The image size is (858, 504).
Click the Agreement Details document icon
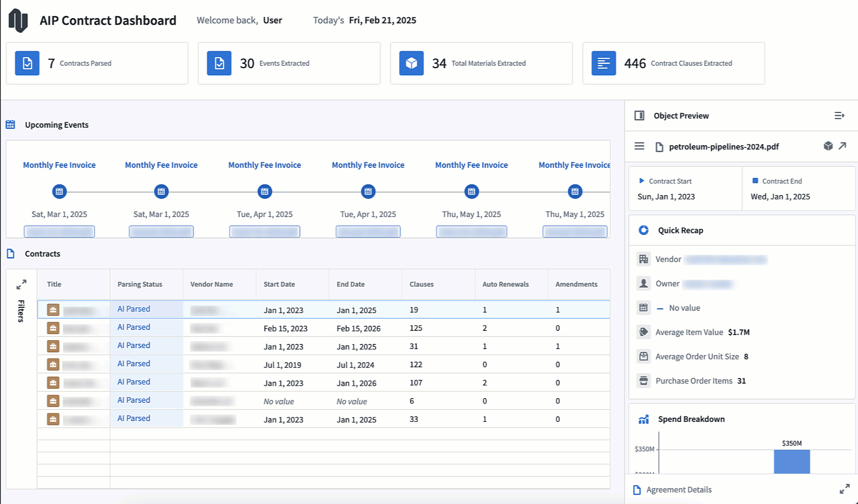(637, 490)
